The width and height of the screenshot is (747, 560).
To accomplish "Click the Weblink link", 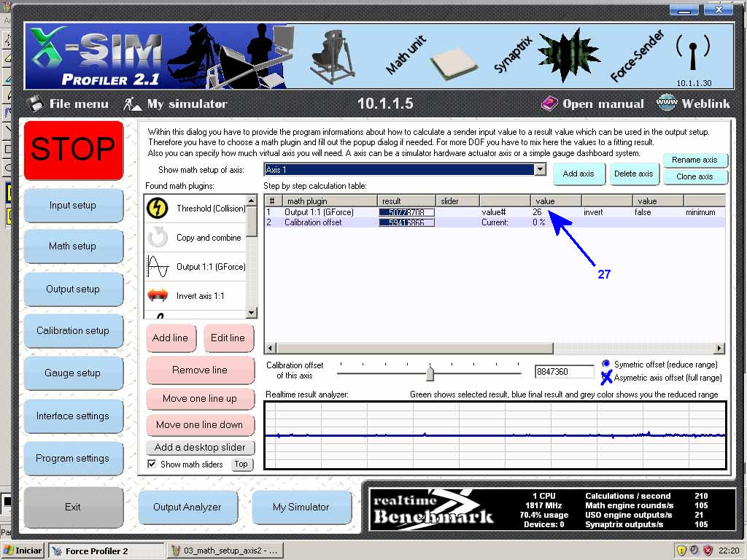I will [x=705, y=104].
